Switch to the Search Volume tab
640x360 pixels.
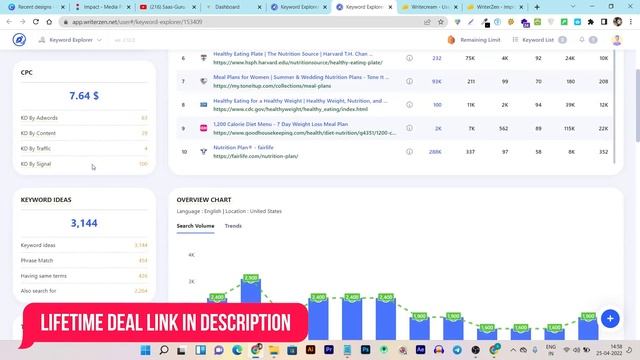point(195,226)
